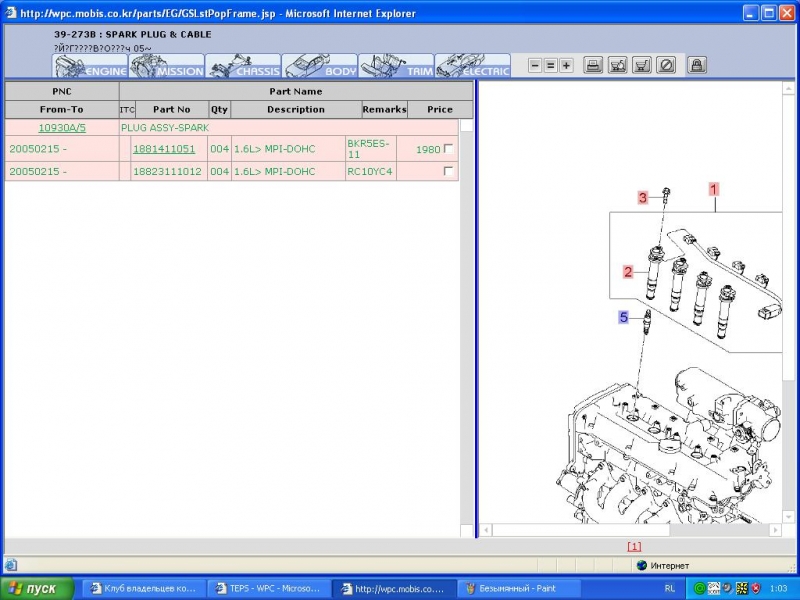Click the PLUG ASSY-SPARK part name

pos(165,128)
